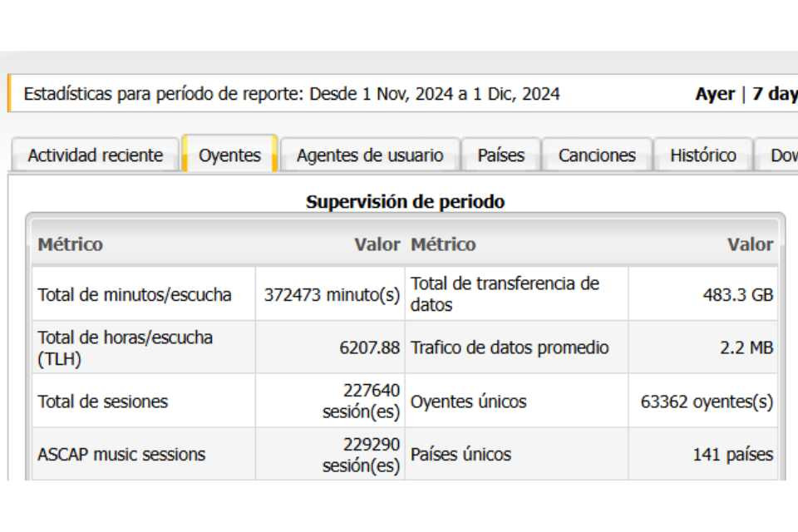This screenshot has height=532, width=798.
Task: Select the Total de horas/escucha (TLH) label
Action: click(126, 348)
